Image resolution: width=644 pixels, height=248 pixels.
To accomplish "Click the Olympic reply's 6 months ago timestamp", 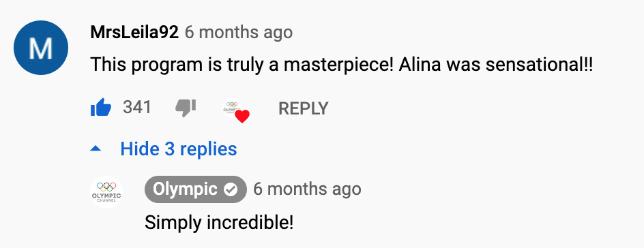I will point(307,189).
